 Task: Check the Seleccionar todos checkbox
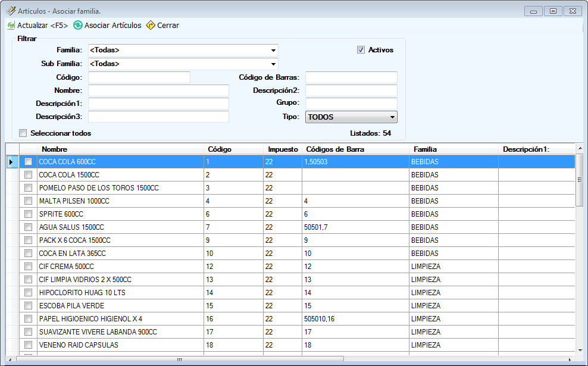coord(23,133)
